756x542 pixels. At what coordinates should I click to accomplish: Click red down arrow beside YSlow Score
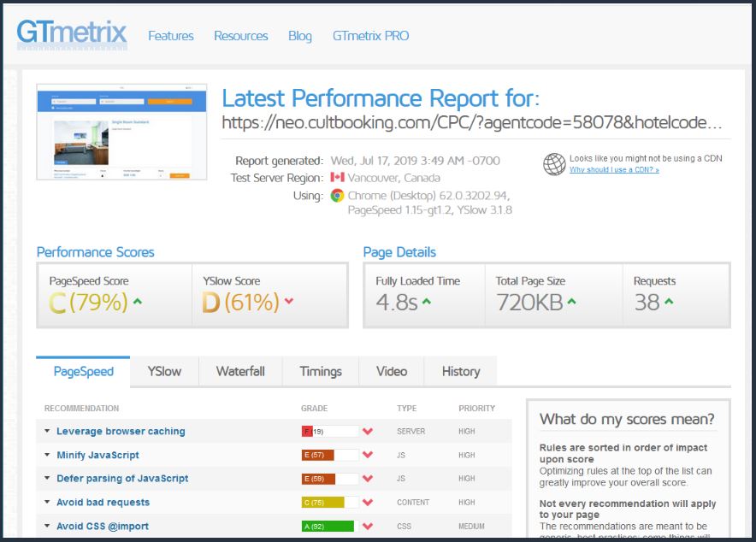(289, 302)
